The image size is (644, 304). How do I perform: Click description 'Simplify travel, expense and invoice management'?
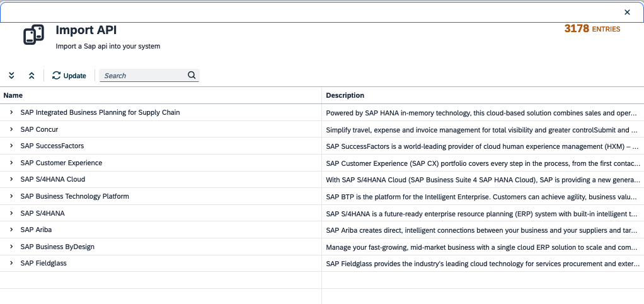pyautogui.click(x=483, y=130)
